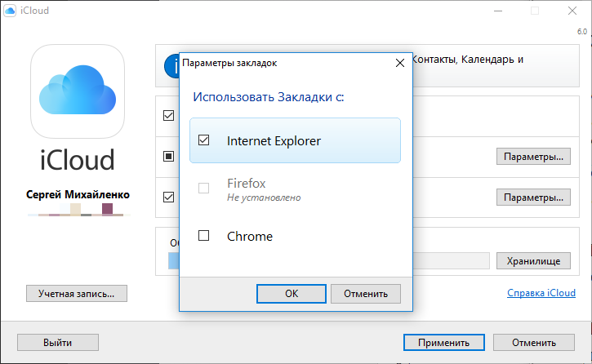The image size is (592, 364).
Task: Click Отменить in the bookmark options dialog
Action: (366, 294)
